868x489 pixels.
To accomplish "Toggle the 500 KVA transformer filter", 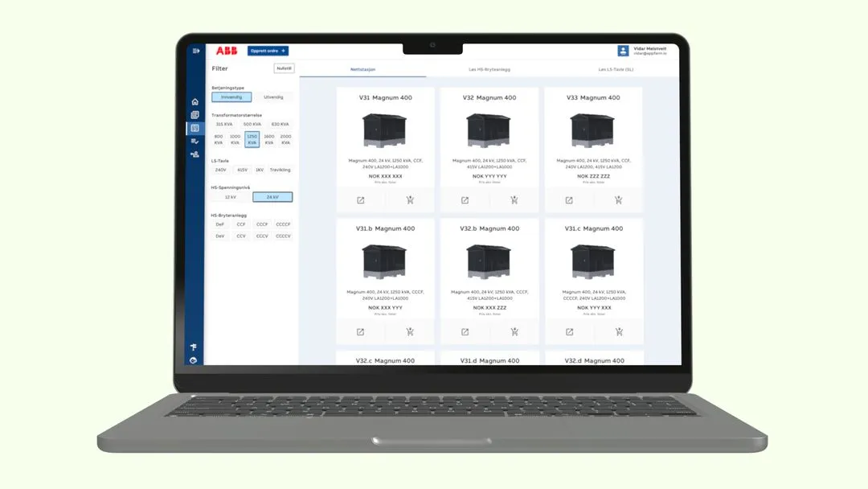I will (x=252, y=124).
